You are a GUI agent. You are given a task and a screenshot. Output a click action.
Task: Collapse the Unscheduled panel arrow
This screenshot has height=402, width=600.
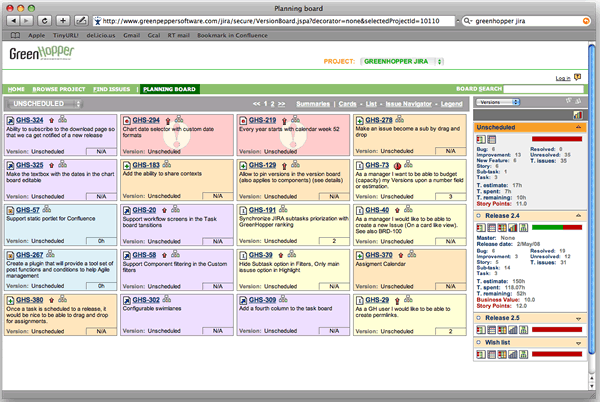coord(580,128)
